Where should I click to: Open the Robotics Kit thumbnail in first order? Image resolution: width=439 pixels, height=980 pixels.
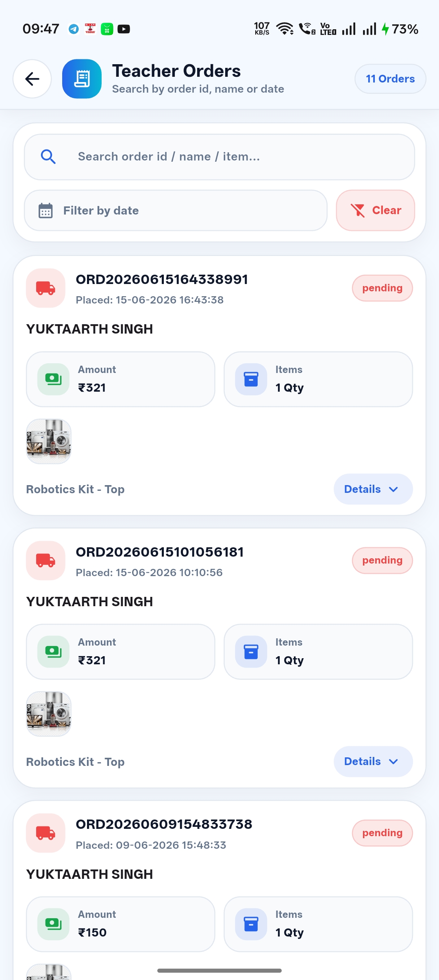tap(49, 441)
